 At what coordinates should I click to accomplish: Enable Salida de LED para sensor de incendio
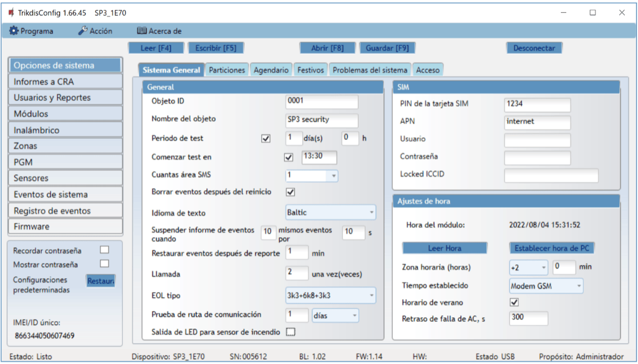[x=290, y=332]
